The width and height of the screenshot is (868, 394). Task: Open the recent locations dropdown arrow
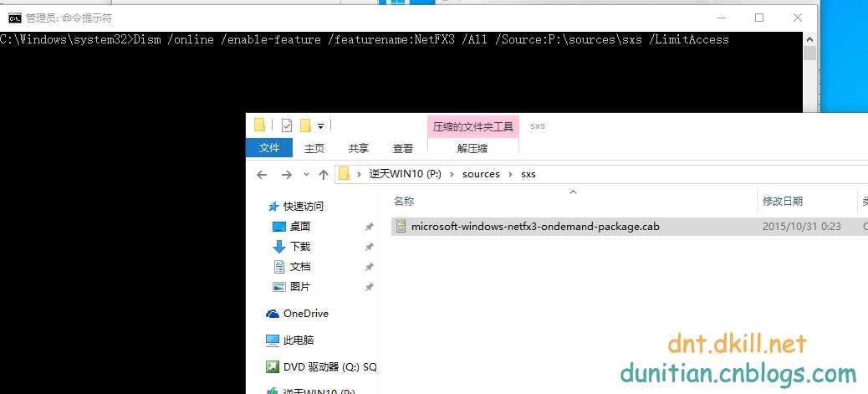306,175
